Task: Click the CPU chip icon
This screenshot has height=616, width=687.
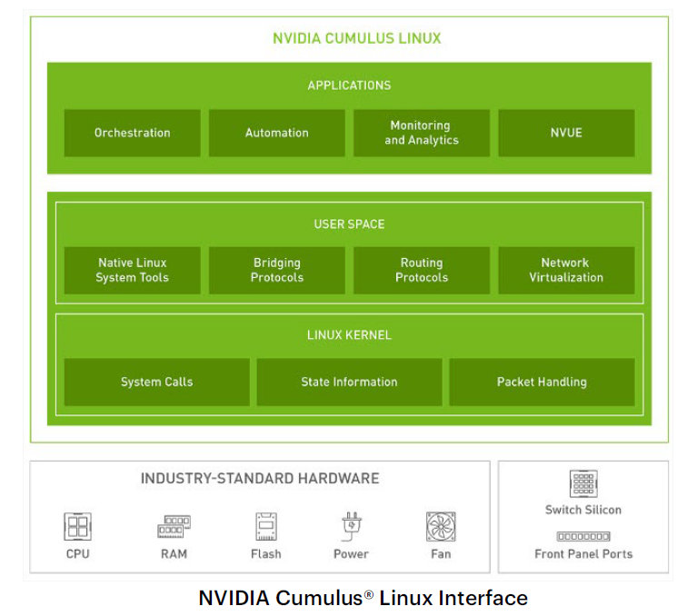Action: (77, 526)
